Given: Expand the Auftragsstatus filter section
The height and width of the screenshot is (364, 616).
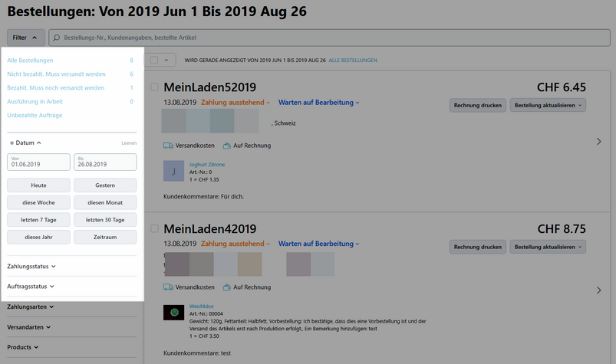Looking at the screenshot, I should (31, 286).
